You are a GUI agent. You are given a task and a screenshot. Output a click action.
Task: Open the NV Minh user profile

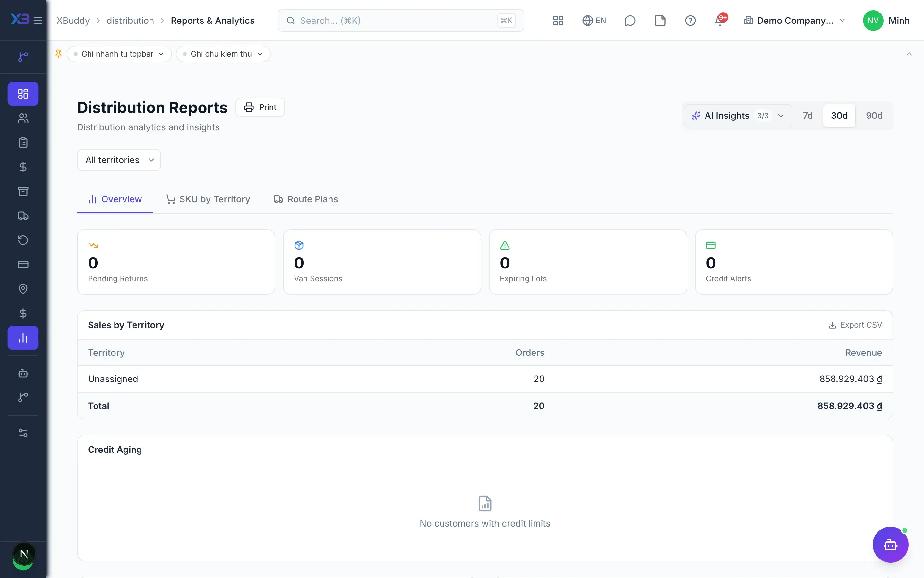pyautogui.click(x=886, y=20)
